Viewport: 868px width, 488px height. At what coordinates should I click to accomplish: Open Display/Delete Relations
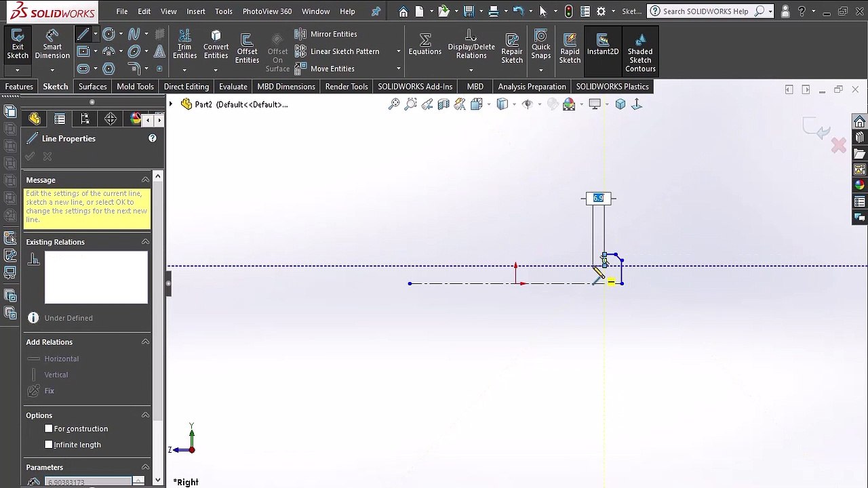[x=471, y=45]
